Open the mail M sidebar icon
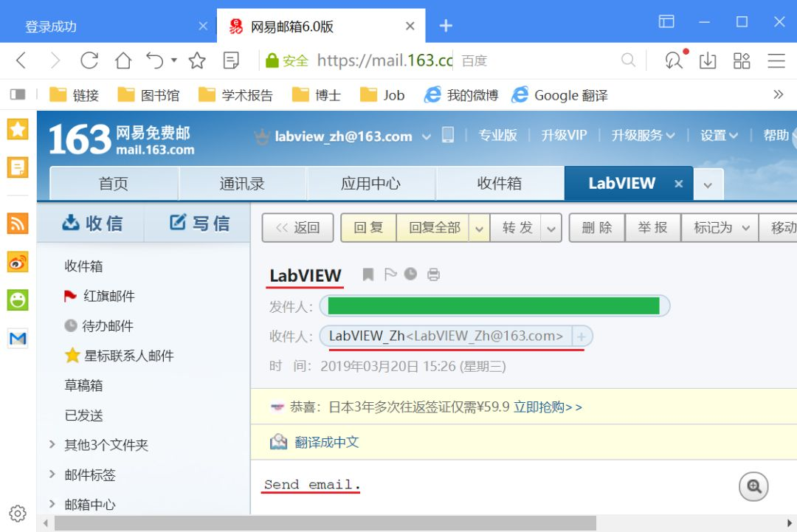 pos(18,338)
